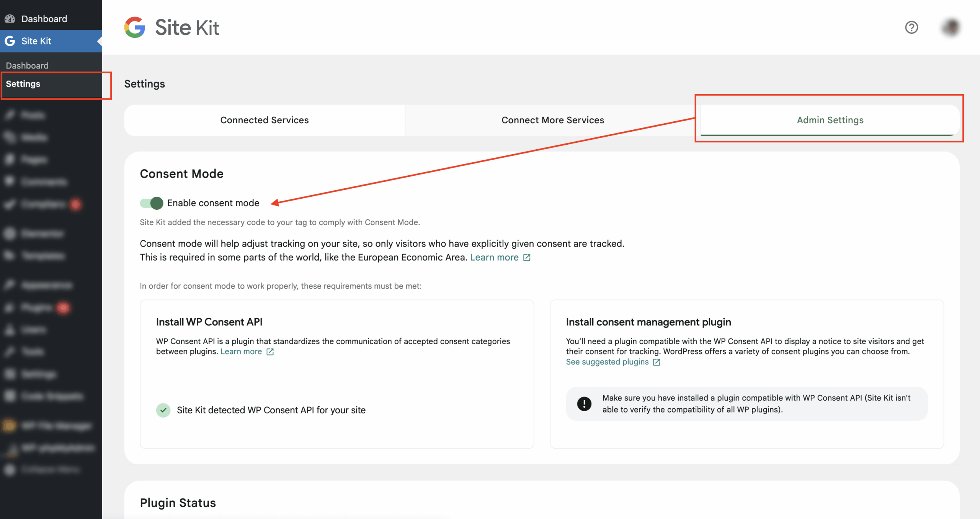Open Learn more link under WP Consent API

pos(241,352)
